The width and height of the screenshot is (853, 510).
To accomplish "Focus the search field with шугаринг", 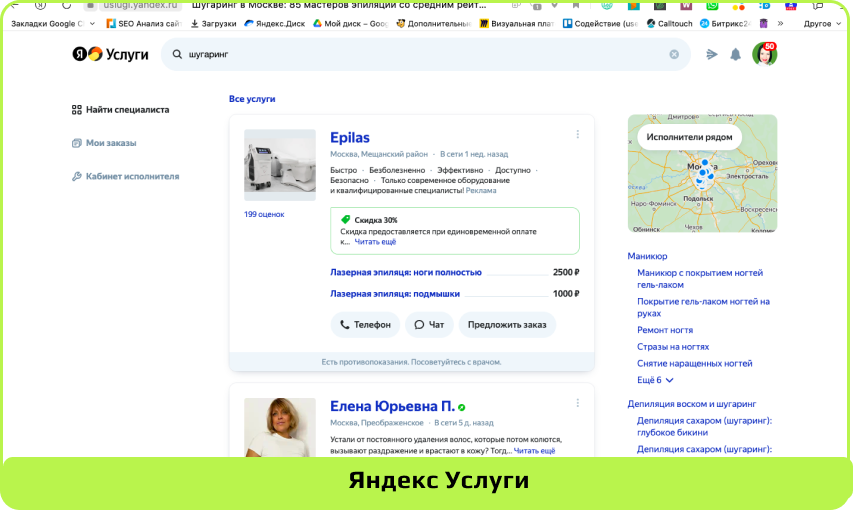I will (x=426, y=54).
